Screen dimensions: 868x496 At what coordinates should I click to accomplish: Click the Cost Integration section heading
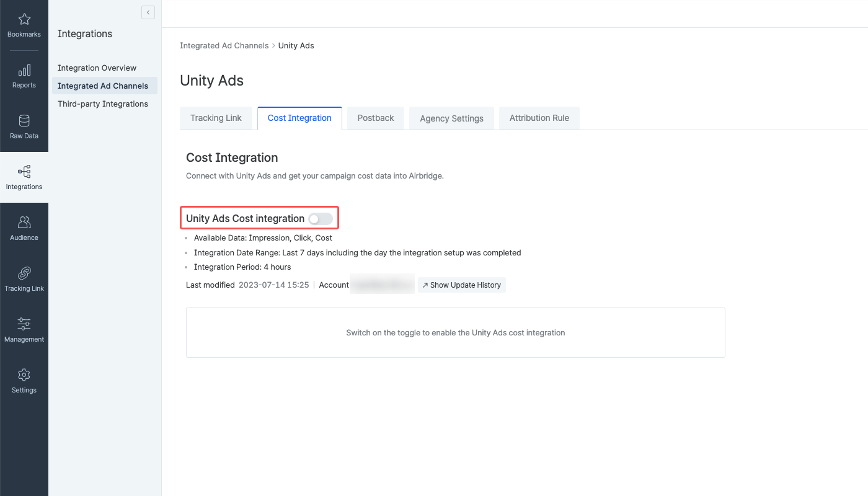pyautogui.click(x=232, y=157)
